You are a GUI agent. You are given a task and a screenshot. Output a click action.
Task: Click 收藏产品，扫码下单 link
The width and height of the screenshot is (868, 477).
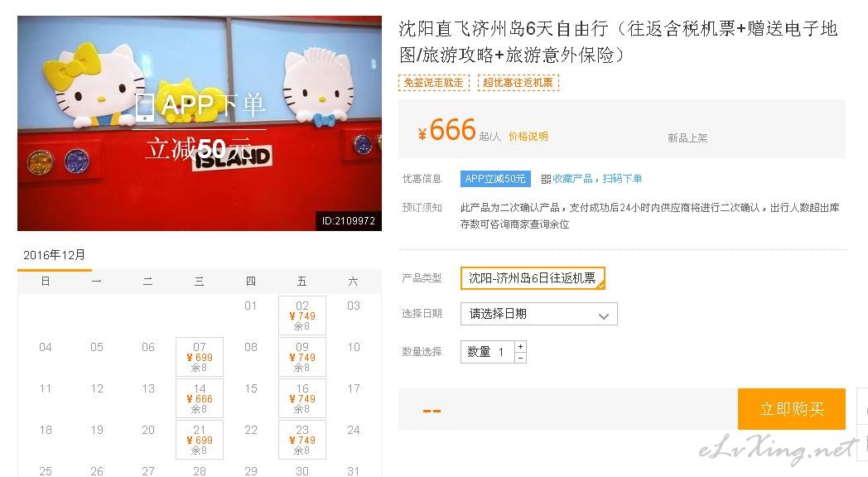pyautogui.click(x=597, y=179)
